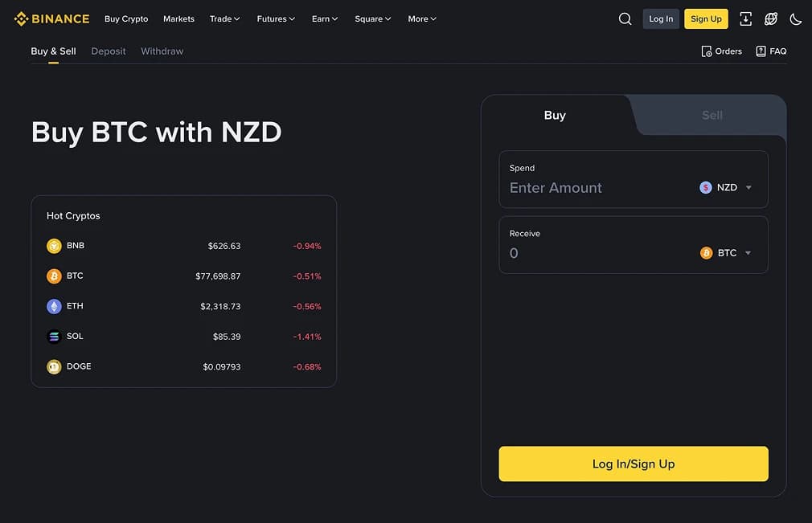Click the Binance logo
This screenshot has width=812, height=523.
point(51,18)
